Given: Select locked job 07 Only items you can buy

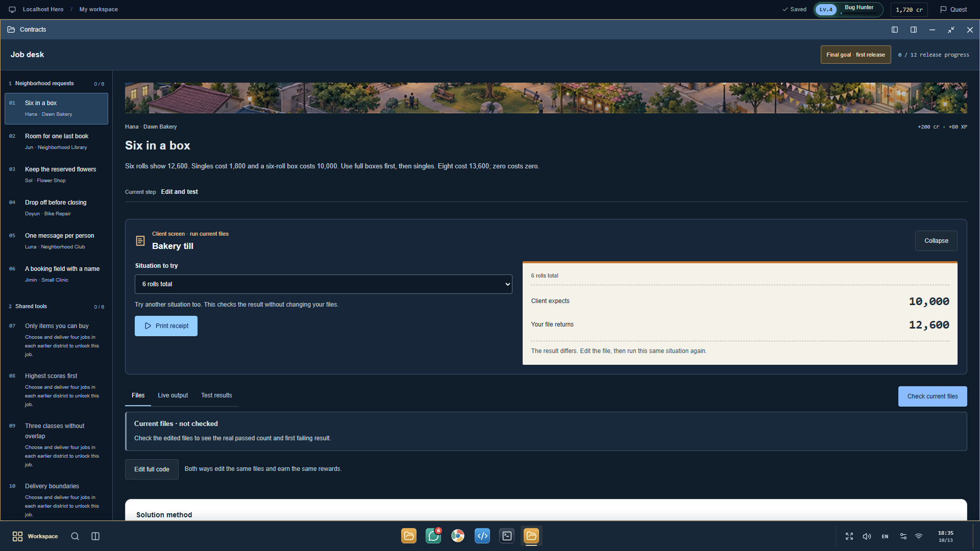Looking at the screenshot, I should click(56, 340).
